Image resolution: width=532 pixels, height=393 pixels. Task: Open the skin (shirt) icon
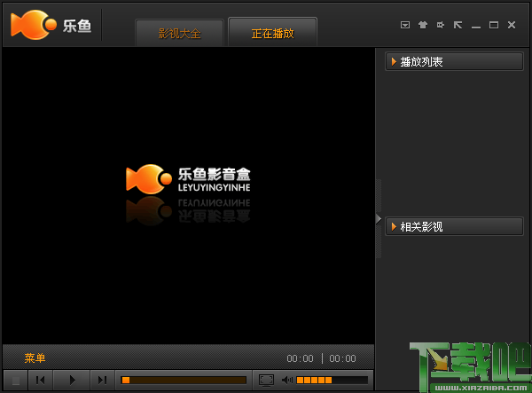point(423,25)
